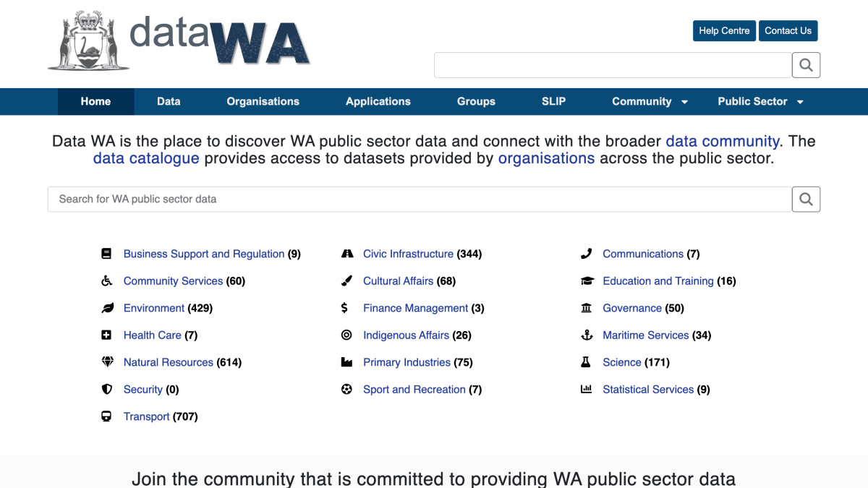Open the Organisations nav item

[x=263, y=102]
